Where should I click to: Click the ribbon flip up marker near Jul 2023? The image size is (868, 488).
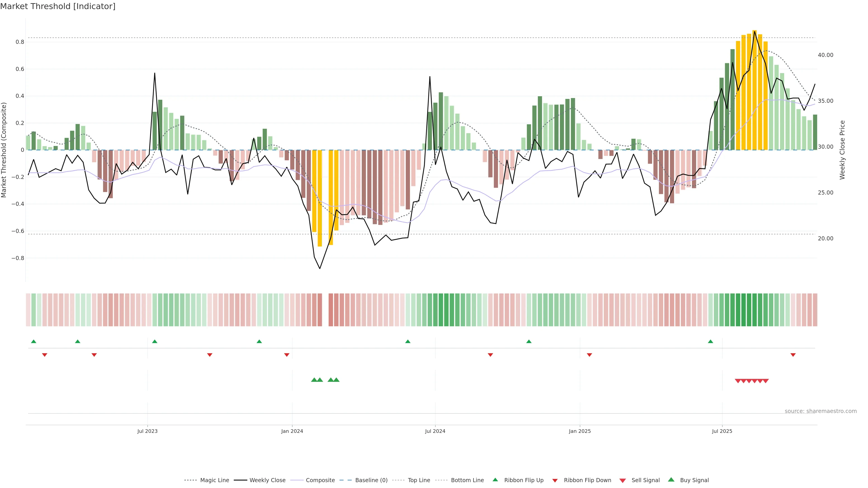[155, 342]
